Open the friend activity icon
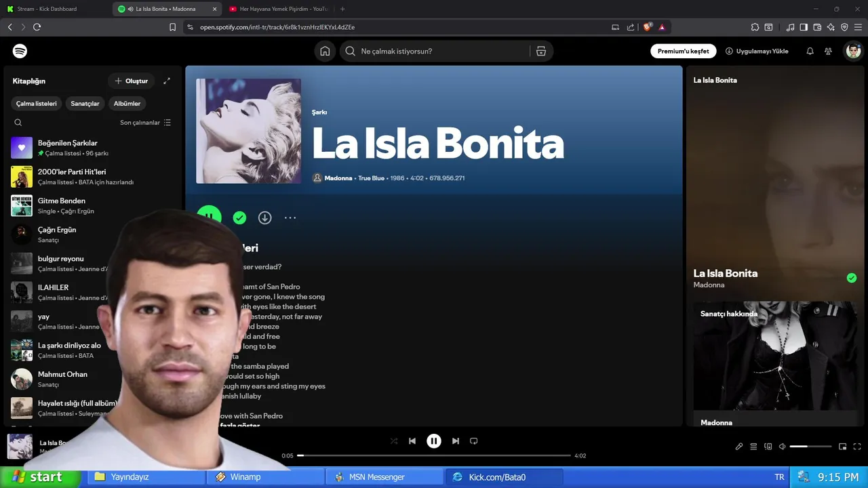 pyautogui.click(x=828, y=52)
